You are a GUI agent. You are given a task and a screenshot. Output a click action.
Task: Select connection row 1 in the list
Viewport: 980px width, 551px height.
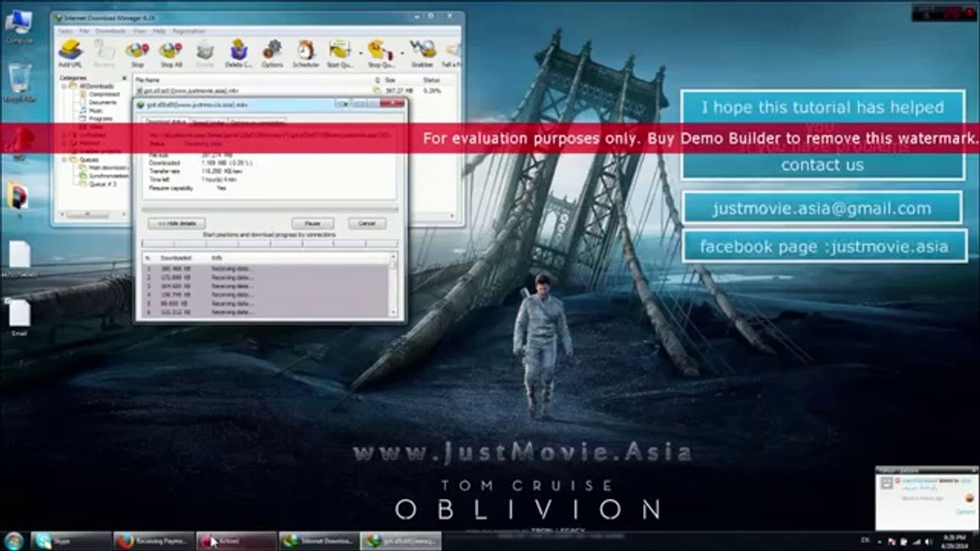point(266,269)
